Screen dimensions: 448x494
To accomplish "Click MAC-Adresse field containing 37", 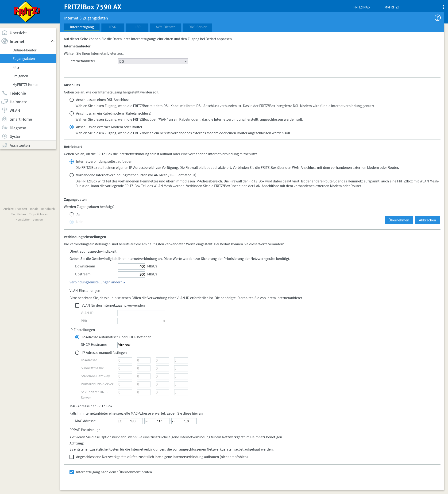I will coord(164,421).
